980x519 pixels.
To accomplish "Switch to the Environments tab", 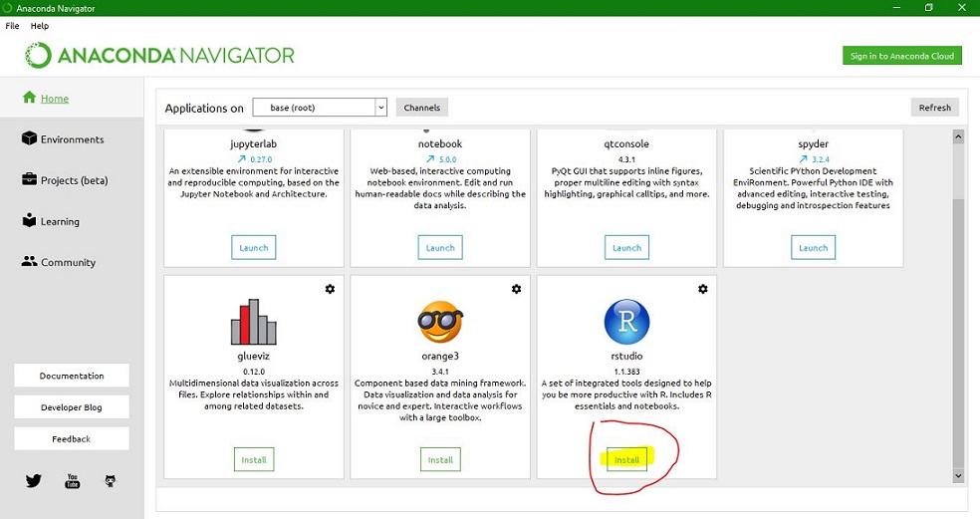I will [x=72, y=138].
